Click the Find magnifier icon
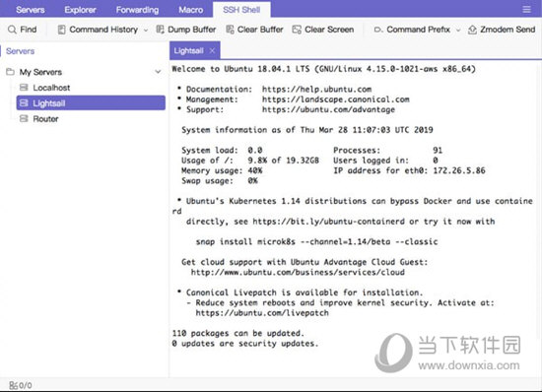Image resolution: width=542 pixels, height=392 pixels. (x=12, y=30)
